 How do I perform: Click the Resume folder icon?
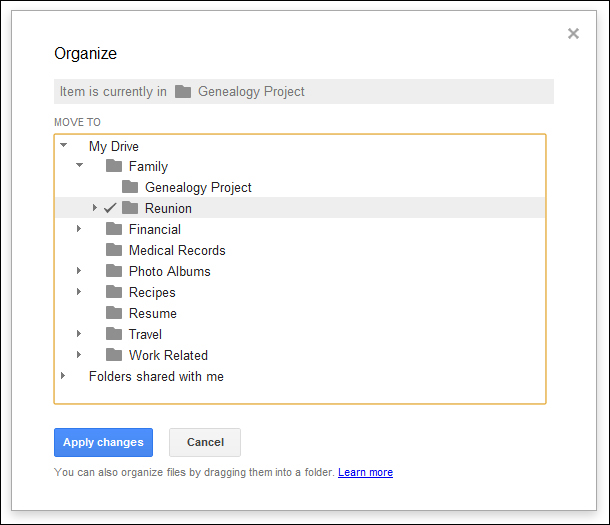pyautogui.click(x=114, y=313)
